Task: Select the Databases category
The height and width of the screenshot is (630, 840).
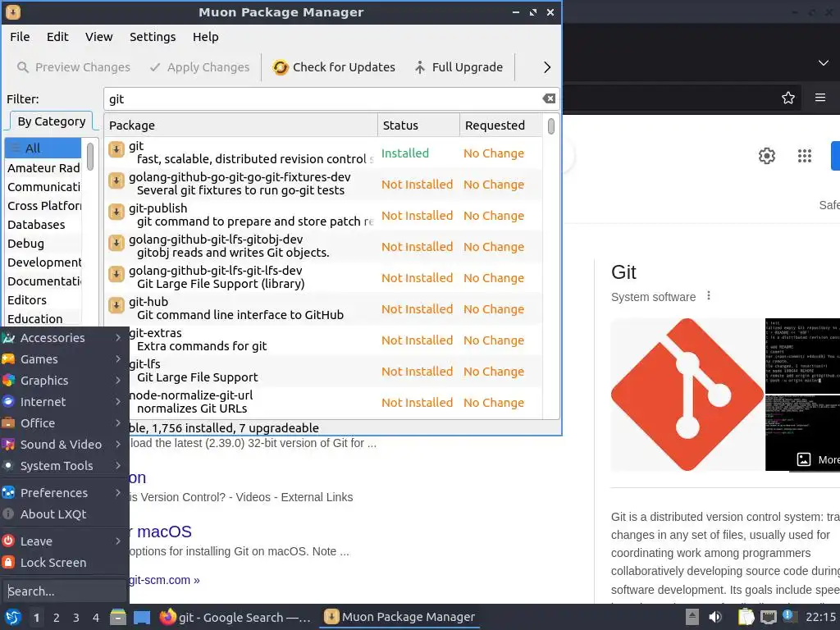Action: tap(43, 225)
